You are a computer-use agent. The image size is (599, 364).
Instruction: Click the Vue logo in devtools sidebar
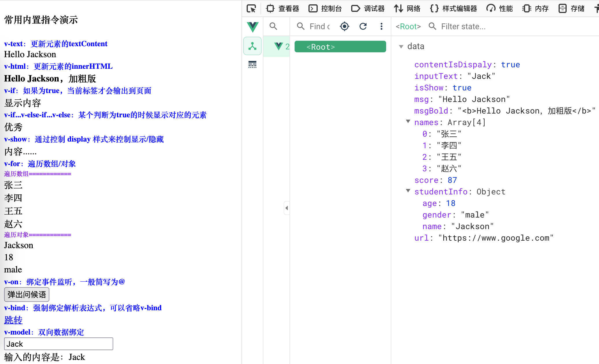(253, 27)
